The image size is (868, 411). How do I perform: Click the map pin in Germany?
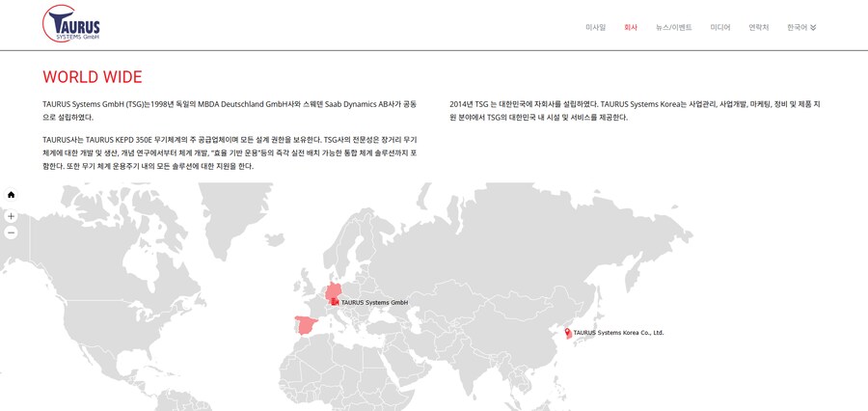(335, 301)
